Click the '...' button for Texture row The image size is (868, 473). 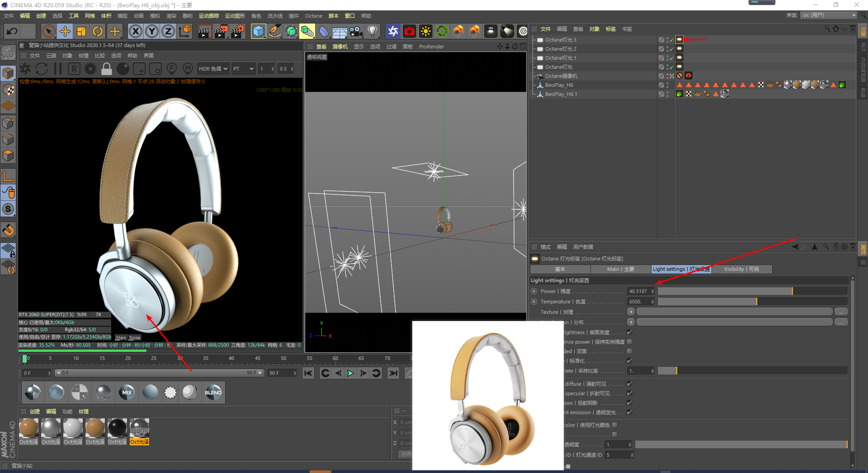841,312
